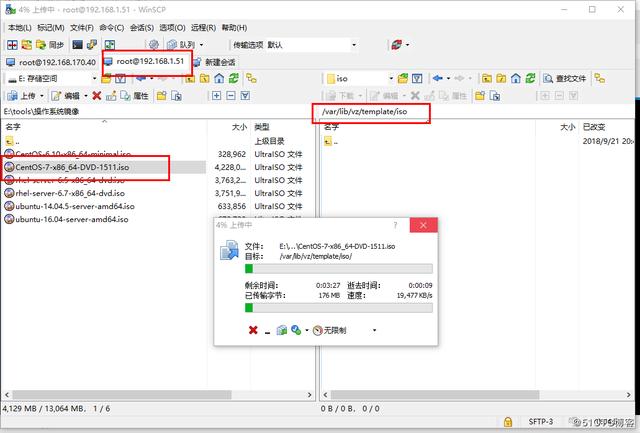
Task: Open the 传输选项 默认 transfer settings combo
Action: (x=313, y=45)
